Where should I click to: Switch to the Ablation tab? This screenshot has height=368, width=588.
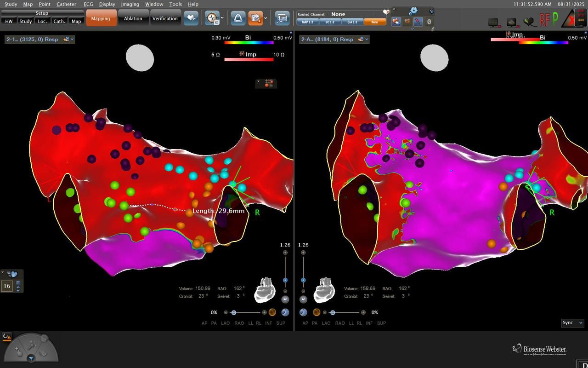pos(133,18)
